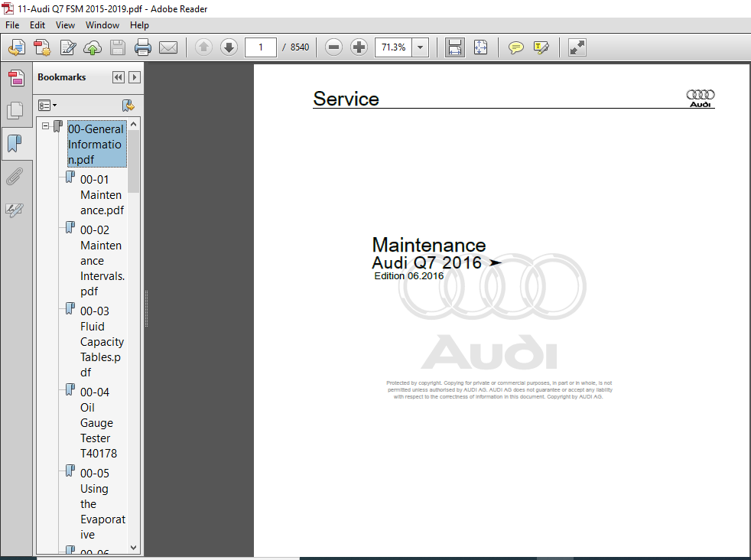The image size is (751, 560).
Task: Click the scroll down arrow in bookmarks list
Action: click(134, 548)
